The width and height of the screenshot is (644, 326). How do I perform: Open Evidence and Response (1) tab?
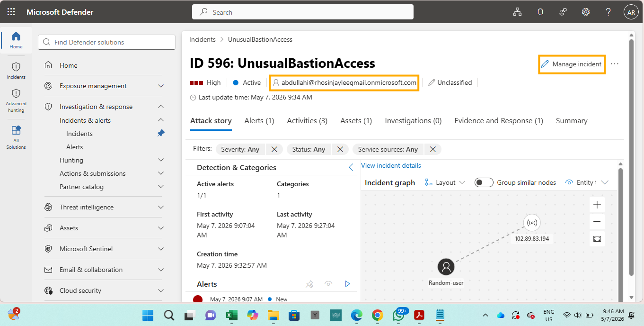(x=499, y=121)
